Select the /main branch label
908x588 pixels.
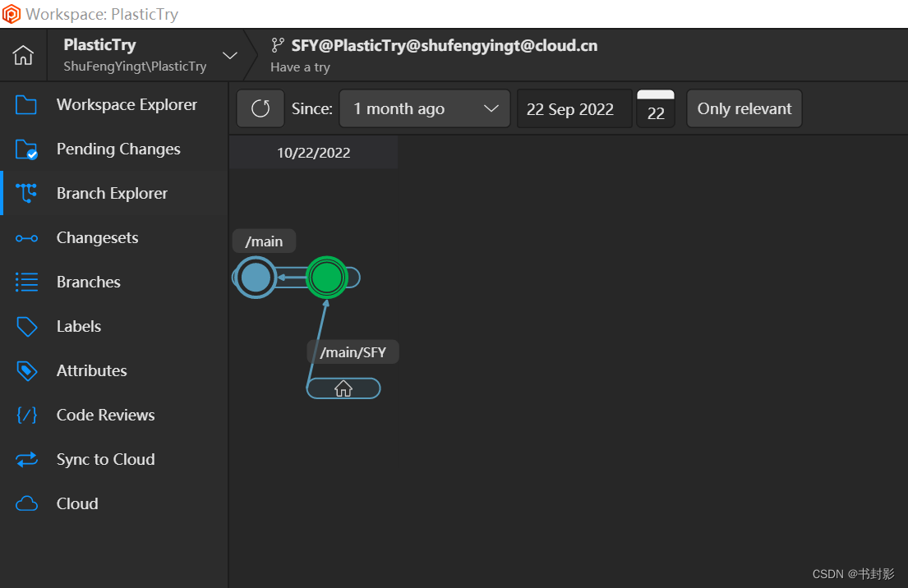coord(264,241)
